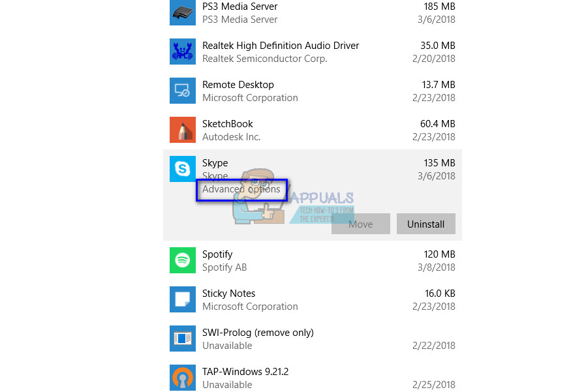This screenshot has width=586, height=392.
Task: Click Microsoft Corporation under Sticky Notes
Action: click(250, 307)
